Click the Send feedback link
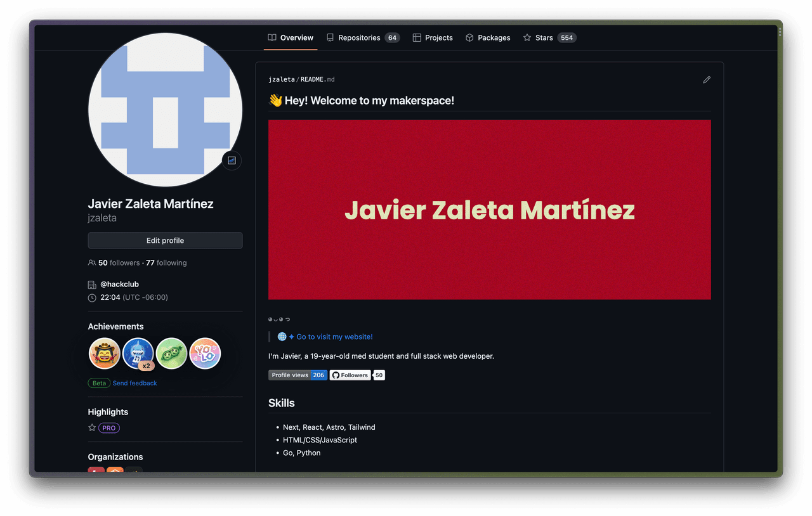Screen dimensions: 812x516 [x=134, y=383]
